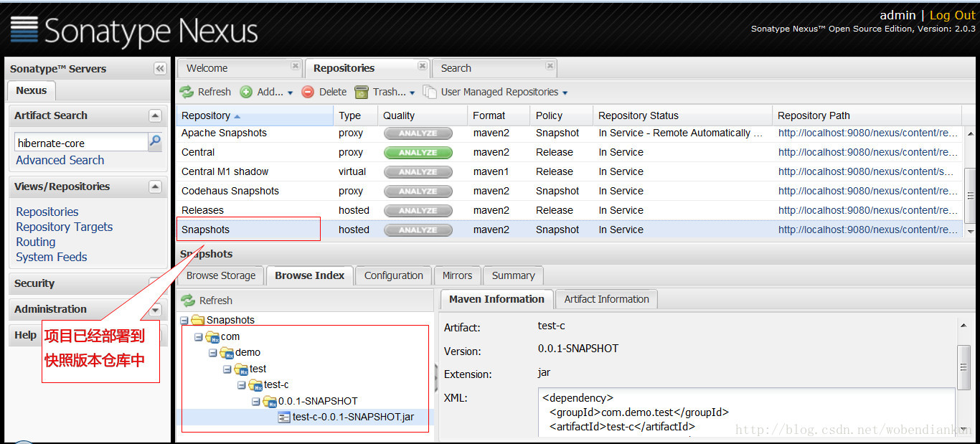Viewport: 980px width, 444px height.
Task: Refresh the Browse Index tree
Action: click(x=207, y=301)
